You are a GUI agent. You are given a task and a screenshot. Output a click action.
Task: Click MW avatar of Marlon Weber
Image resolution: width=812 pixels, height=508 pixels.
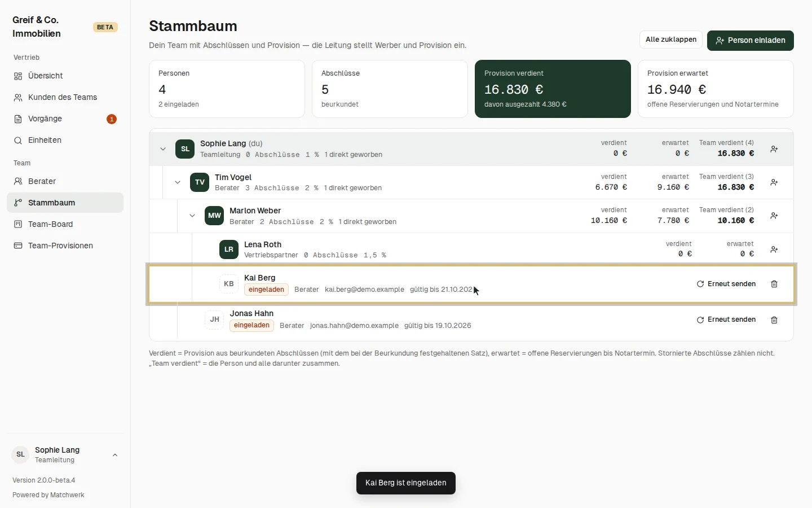point(214,216)
